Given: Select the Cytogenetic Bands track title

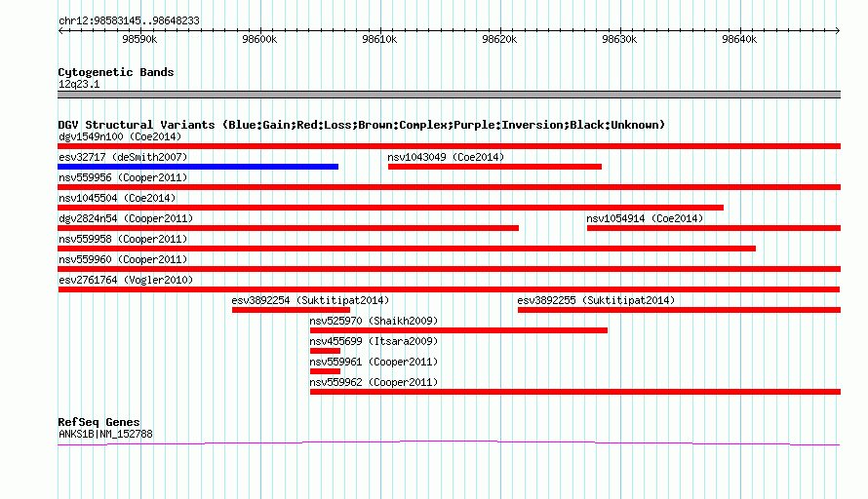Looking at the screenshot, I should coord(116,72).
